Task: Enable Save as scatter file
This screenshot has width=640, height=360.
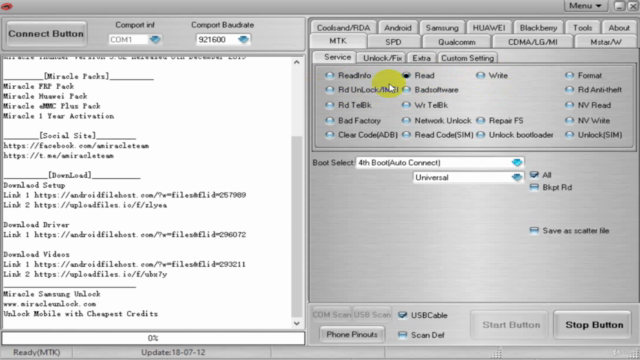Action: point(534,231)
